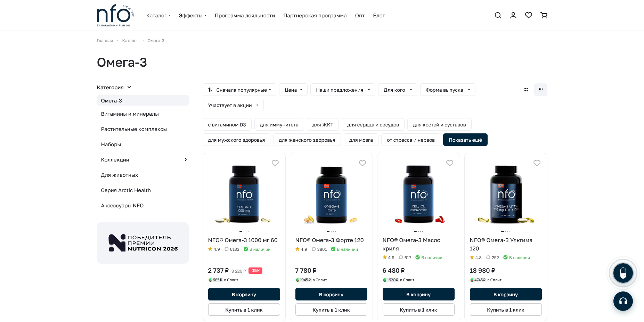Add Омега-3 Ультима 120 to favorites
This screenshot has height=322, width=644.
pyautogui.click(x=537, y=163)
